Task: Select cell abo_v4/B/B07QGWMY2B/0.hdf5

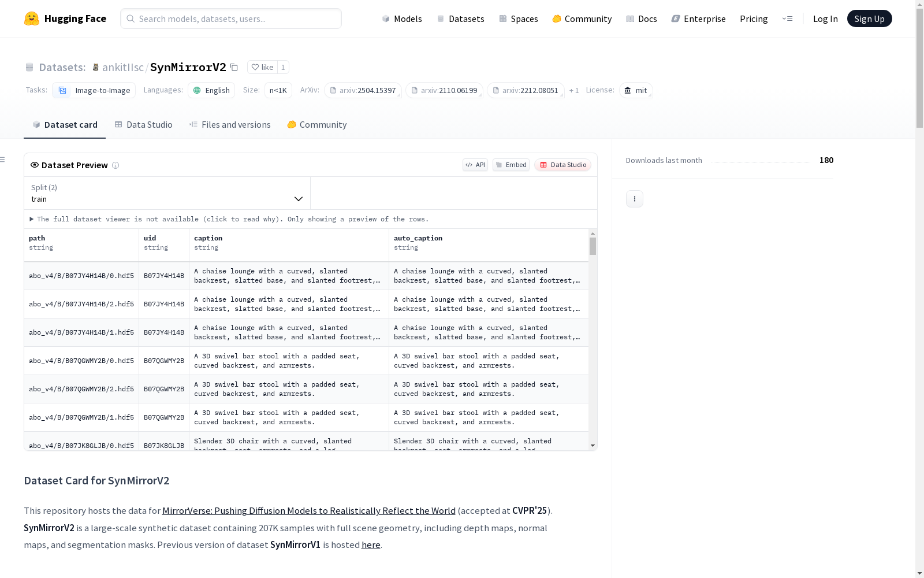Action: pyautogui.click(x=81, y=361)
